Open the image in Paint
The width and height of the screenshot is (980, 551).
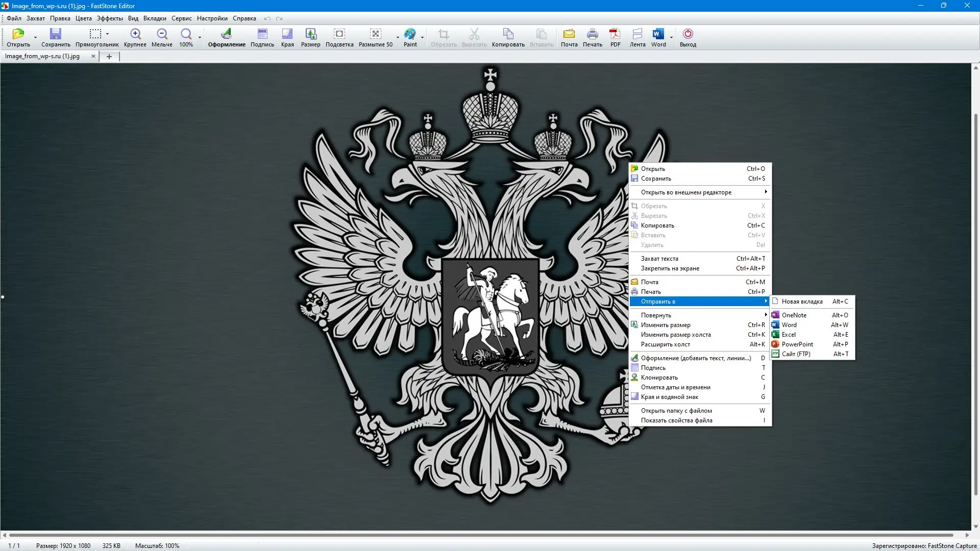pyautogui.click(x=410, y=36)
